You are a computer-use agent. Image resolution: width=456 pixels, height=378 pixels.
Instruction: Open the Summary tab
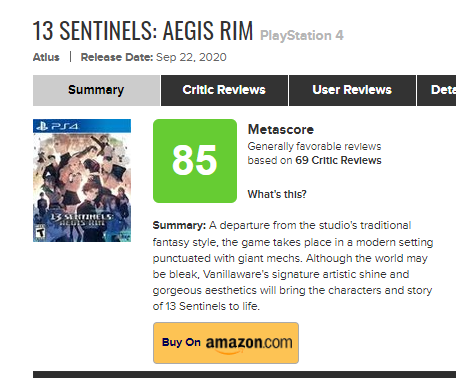point(96,90)
